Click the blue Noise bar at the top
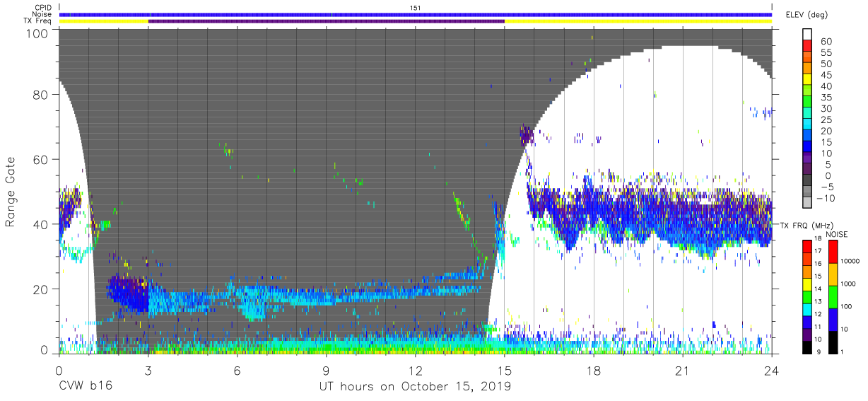 tap(416, 14)
